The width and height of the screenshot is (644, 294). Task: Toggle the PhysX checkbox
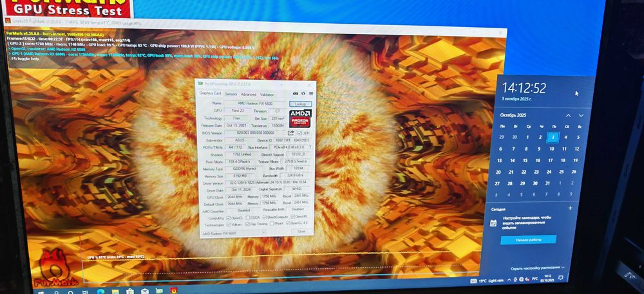[x=272, y=224]
